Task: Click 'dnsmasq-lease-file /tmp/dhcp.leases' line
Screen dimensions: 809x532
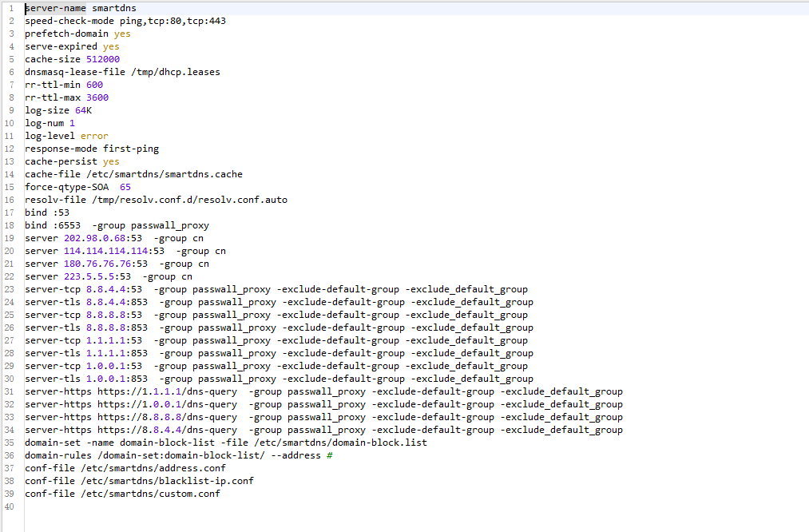Action: (x=122, y=72)
